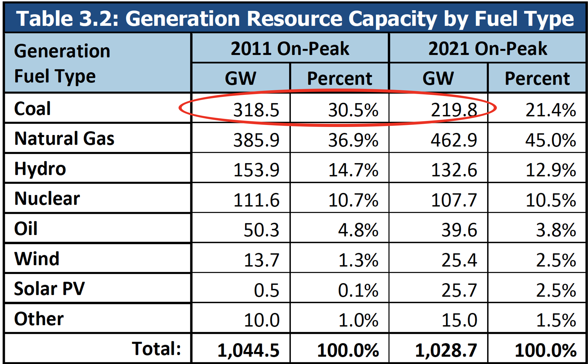Select the Total 2011 value 1,044.5
The width and height of the screenshot is (588, 364).
[x=248, y=350]
